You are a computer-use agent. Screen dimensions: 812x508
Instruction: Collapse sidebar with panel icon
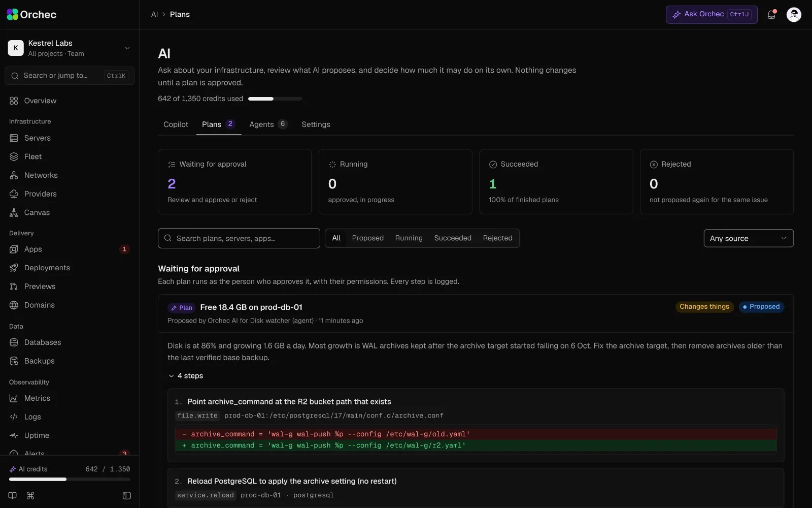pyautogui.click(x=127, y=496)
